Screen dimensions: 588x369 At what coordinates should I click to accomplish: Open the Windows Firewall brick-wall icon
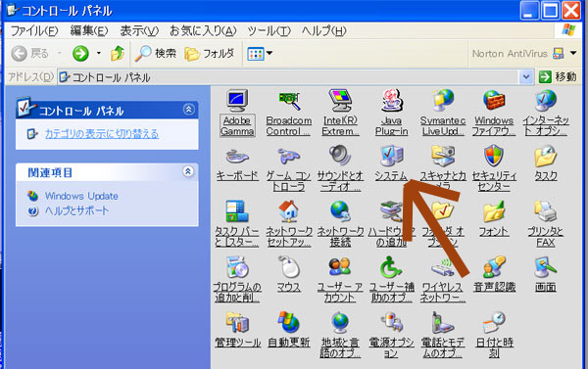click(x=494, y=101)
